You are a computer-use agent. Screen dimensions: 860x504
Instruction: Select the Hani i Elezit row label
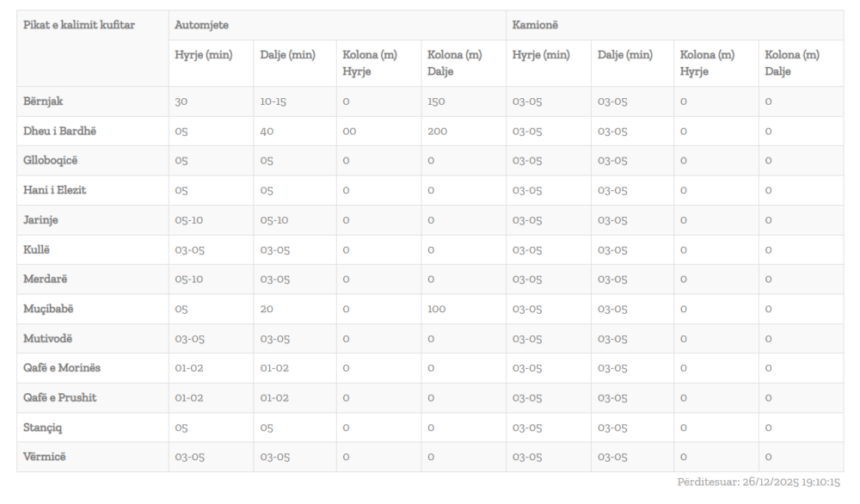tap(55, 190)
